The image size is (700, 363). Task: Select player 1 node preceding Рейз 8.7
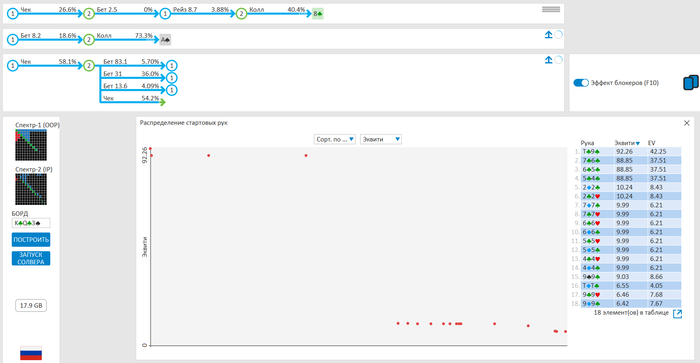(165, 14)
